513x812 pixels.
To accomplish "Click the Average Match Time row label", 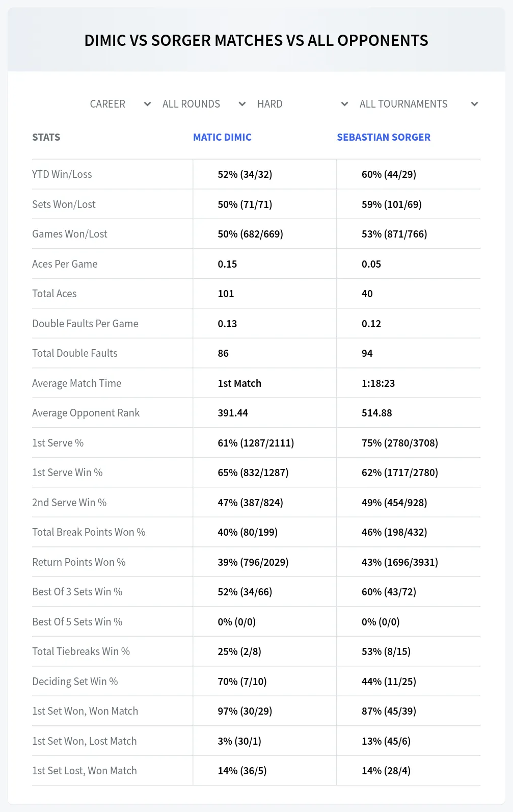I will [77, 383].
